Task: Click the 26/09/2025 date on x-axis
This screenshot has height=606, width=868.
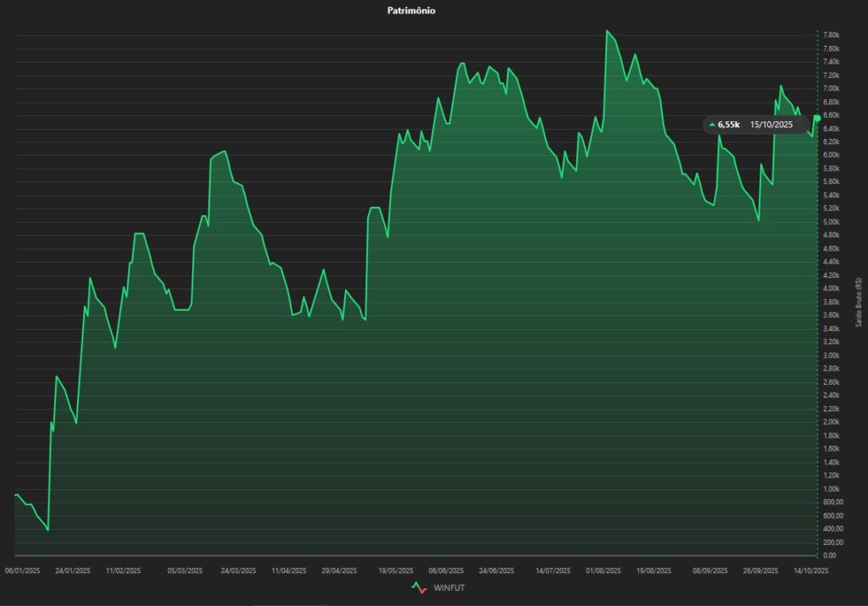Action: (759, 570)
